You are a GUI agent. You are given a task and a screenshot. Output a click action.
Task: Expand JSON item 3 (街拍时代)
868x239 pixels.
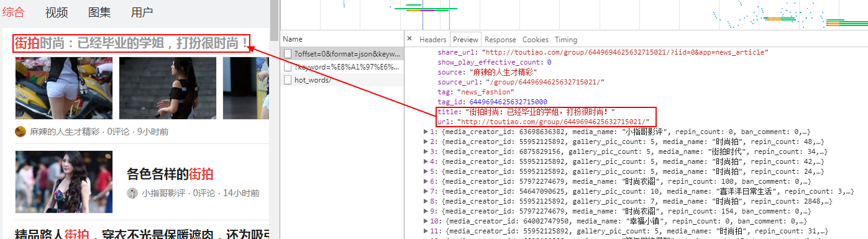426,151
